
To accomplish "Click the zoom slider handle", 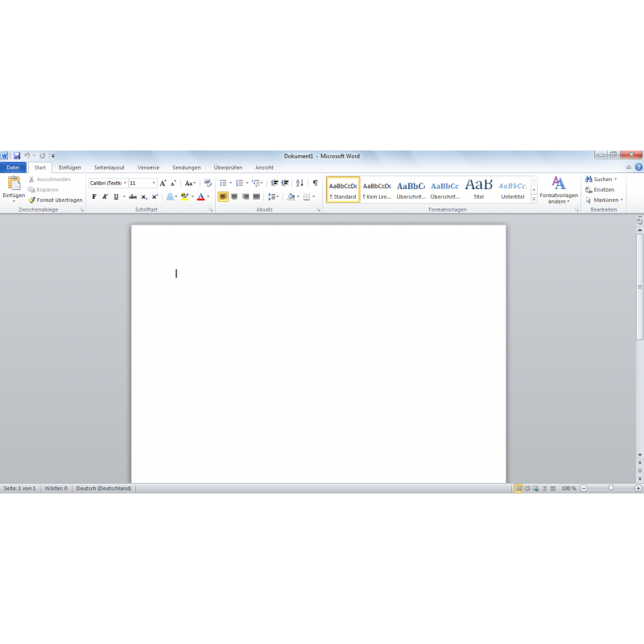I will (x=611, y=489).
